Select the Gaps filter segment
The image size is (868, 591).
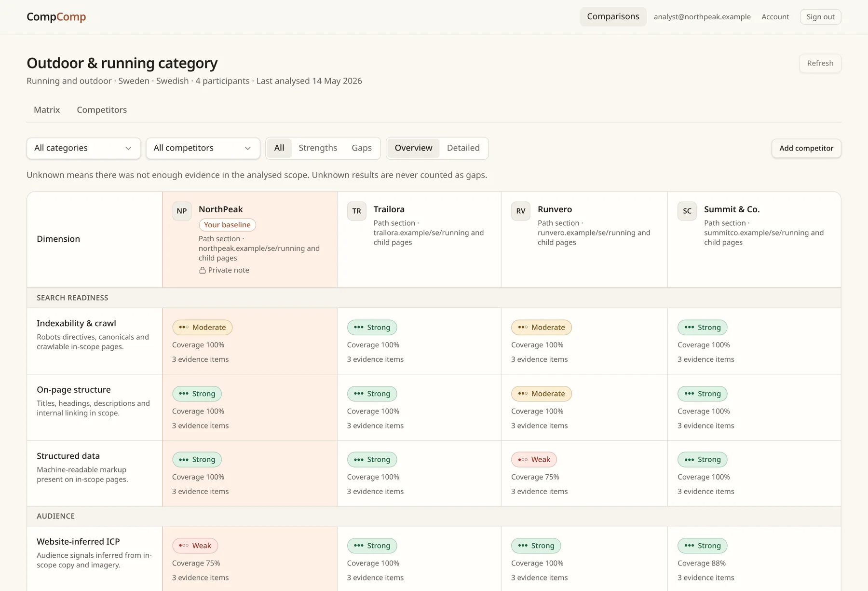[x=362, y=148]
